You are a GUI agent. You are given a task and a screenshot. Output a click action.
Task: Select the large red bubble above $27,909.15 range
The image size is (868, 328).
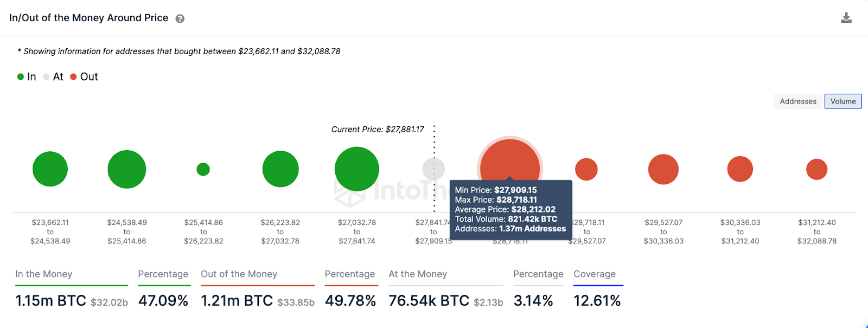[510, 160]
